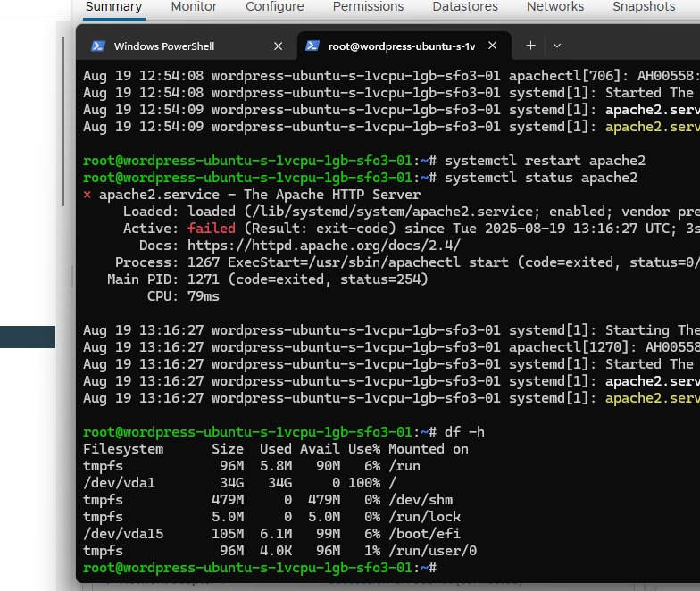The width and height of the screenshot is (700, 591).
Task: Click the /boot/efi mount point
Action: pos(425,534)
